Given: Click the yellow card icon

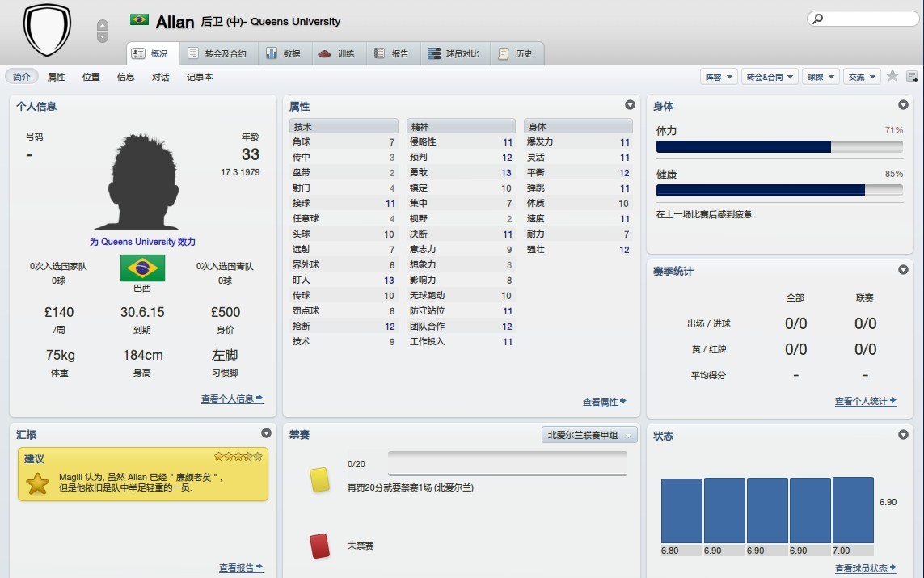Looking at the screenshot, I should 319,479.
